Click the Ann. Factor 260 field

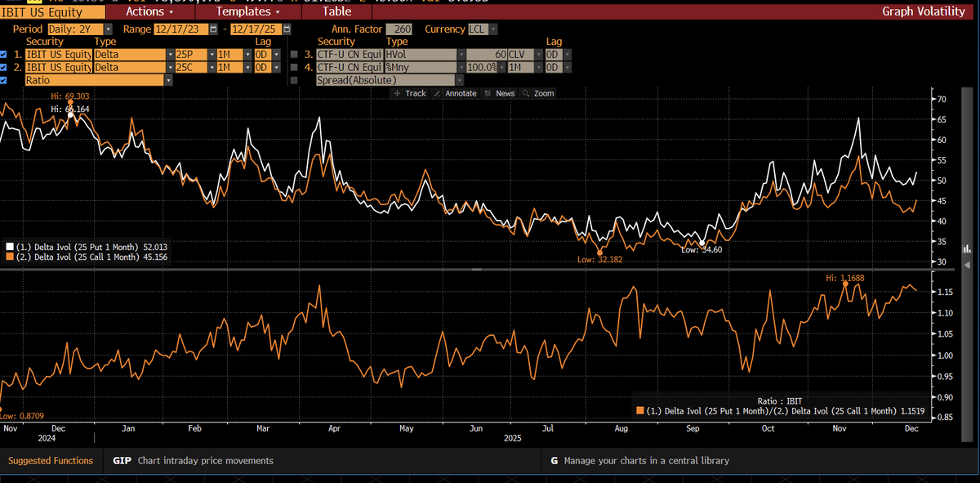pos(399,29)
